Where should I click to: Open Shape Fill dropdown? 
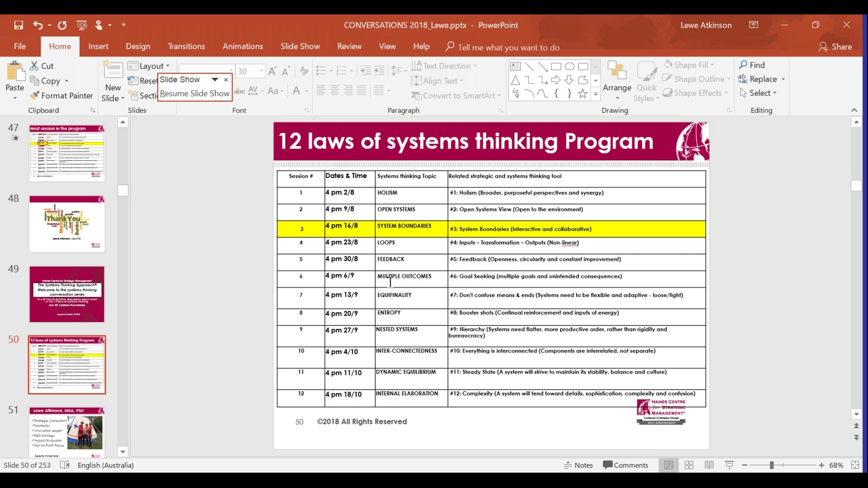pos(689,65)
